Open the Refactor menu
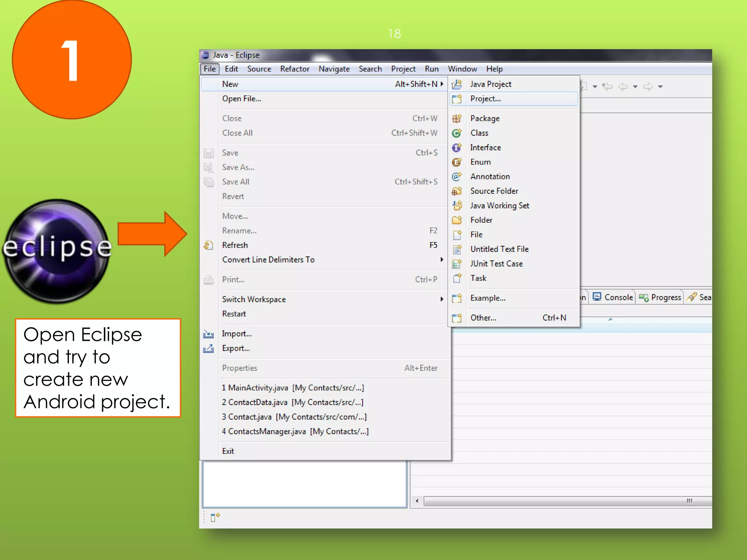Screen dimensions: 747x560 295,69
